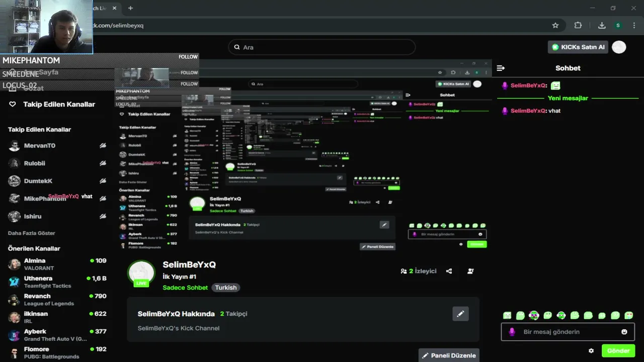
Task: Click the offline camera icon beside large MervanT0
Action: [103, 146]
